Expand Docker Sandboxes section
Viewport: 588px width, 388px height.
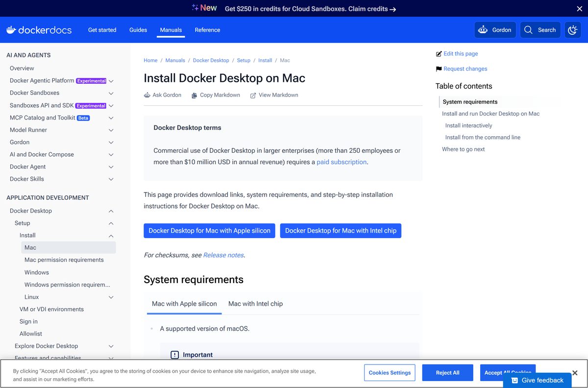point(111,93)
